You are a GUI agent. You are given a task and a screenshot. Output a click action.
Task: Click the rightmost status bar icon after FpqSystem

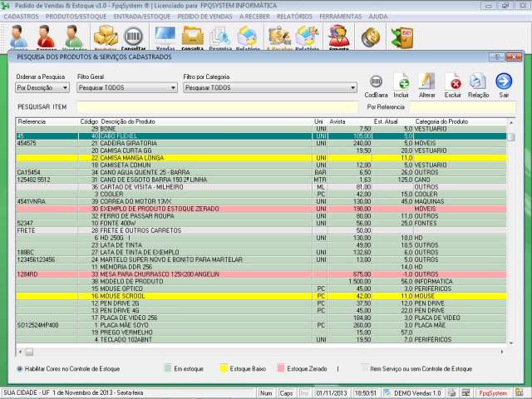(519, 393)
